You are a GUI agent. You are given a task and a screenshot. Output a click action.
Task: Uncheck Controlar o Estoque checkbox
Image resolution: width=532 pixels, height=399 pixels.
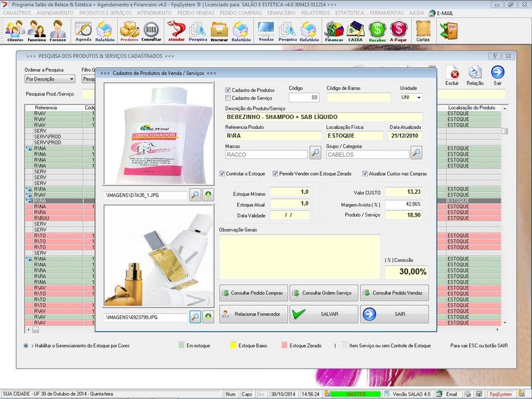click(x=223, y=174)
